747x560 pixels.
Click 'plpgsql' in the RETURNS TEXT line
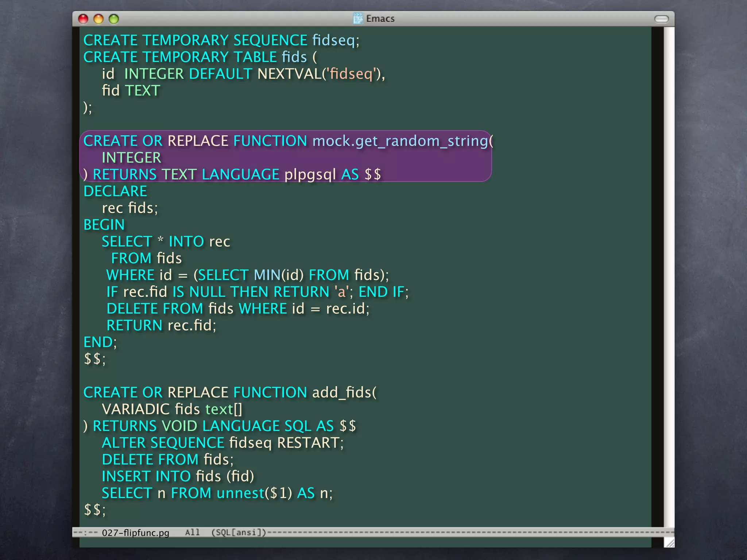coord(310,175)
